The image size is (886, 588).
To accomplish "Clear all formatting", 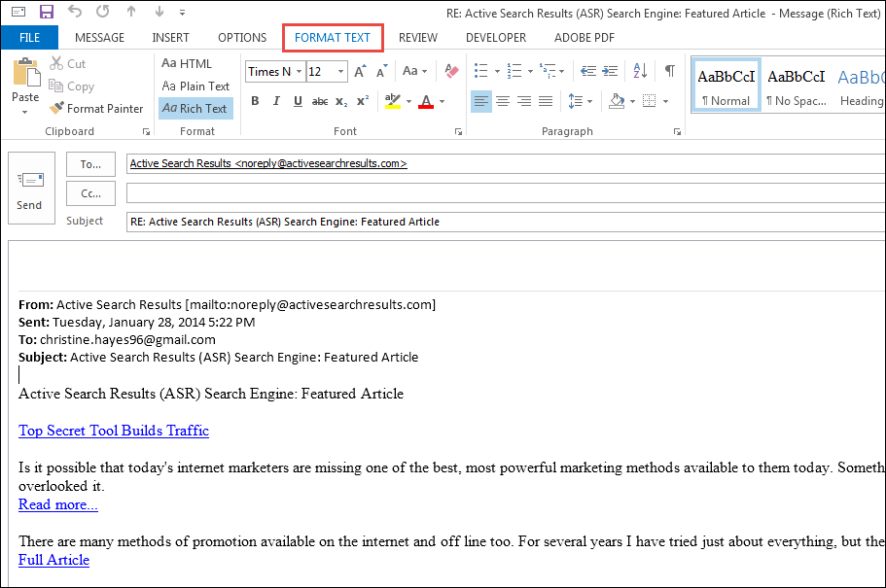I will point(451,71).
